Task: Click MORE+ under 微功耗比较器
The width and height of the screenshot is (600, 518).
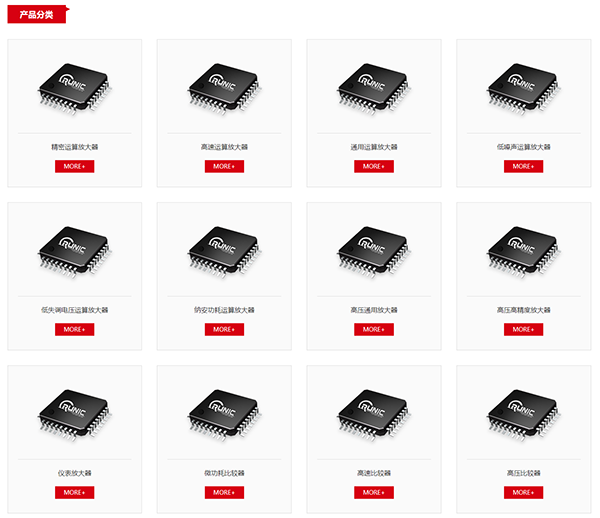Action: coord(224,492)
